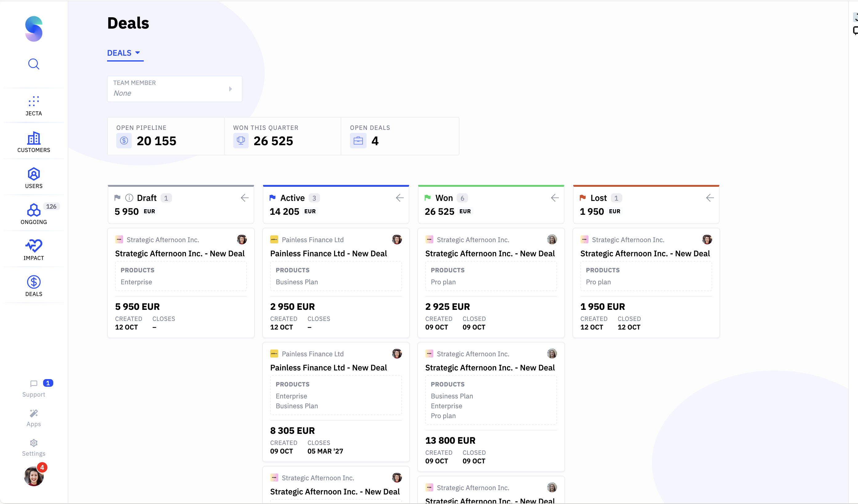The height and width of the screenshot is (504, 858).
Task: Open Ongoing section with 126 badge
Action: [34, 214]
